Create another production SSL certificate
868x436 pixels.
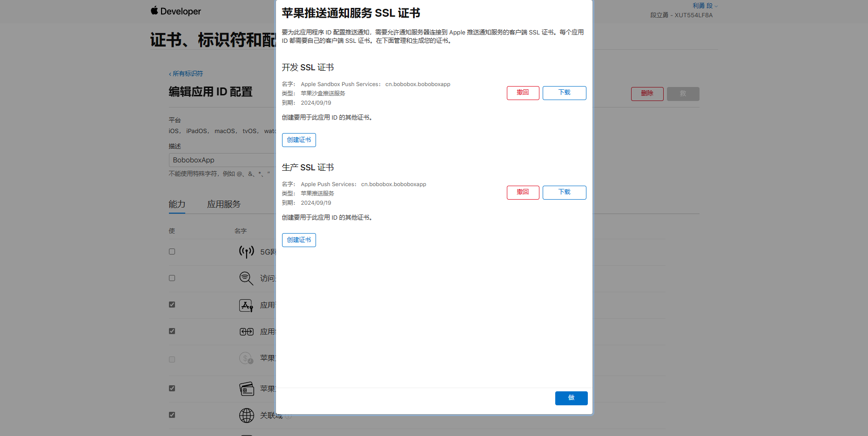pyautogui.click(x=299, y=240)
